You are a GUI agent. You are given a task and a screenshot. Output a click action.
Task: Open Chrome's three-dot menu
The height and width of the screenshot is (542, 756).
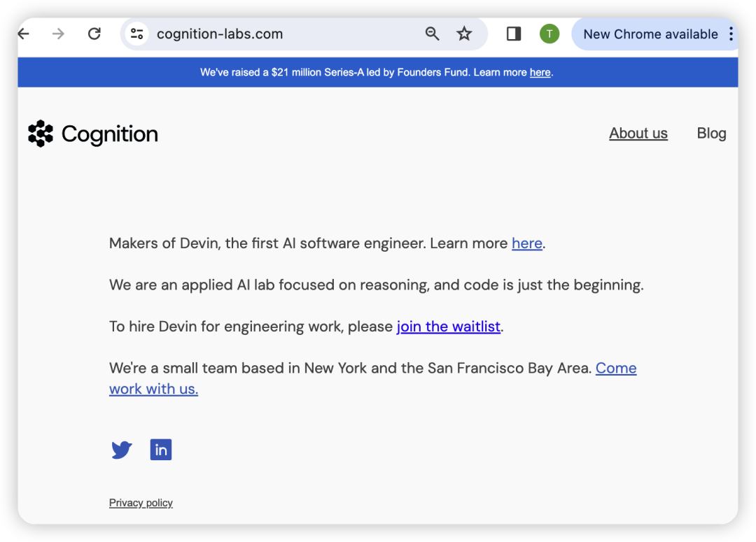click(731, 34)
